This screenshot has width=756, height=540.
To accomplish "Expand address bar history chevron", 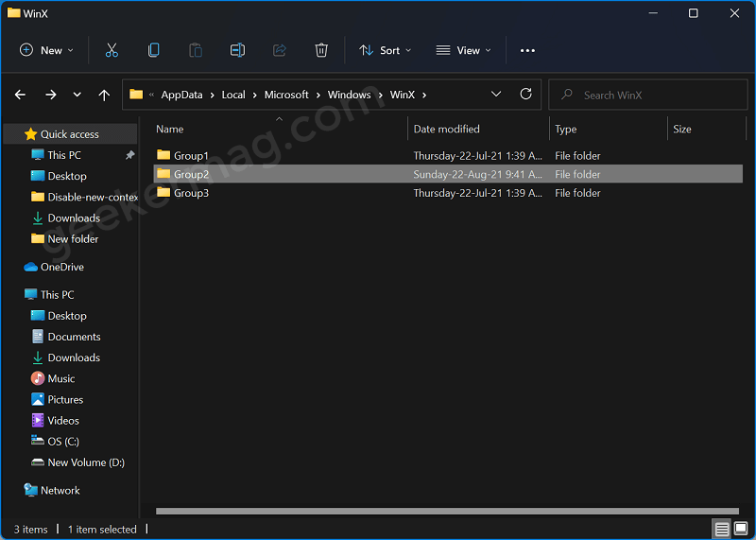I will click(496, 95).
